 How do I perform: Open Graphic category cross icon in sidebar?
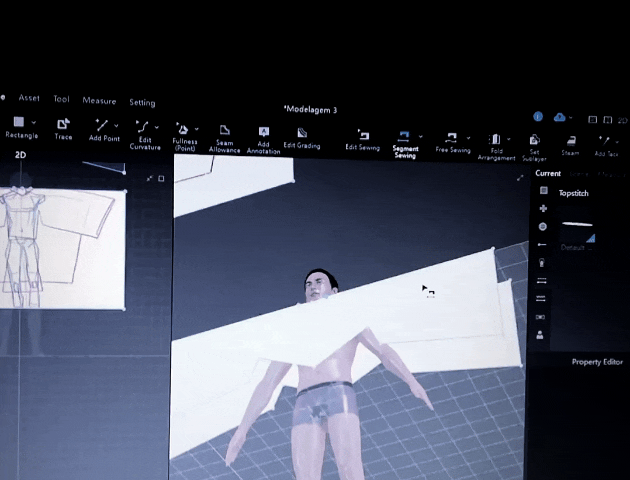pos(543,208)
